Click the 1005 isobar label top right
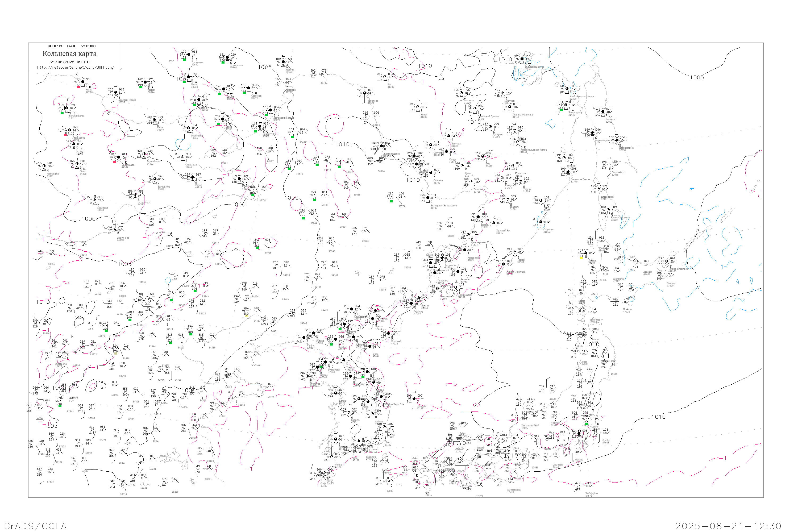 (697, 77)
